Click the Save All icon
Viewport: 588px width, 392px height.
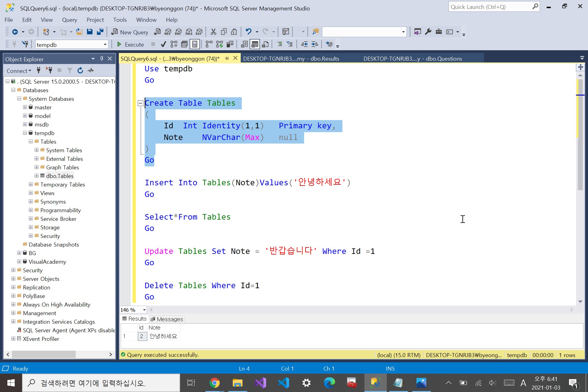pos(100,32)
